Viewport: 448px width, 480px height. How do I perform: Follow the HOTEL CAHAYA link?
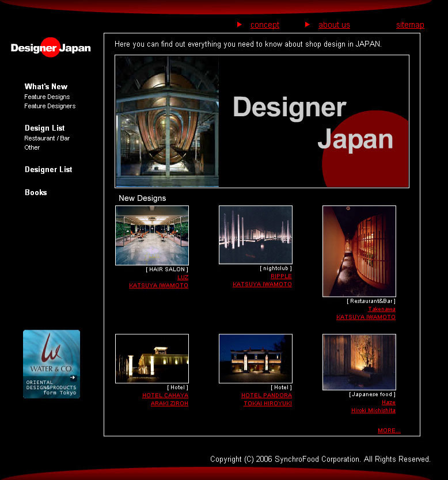(165, 395)
